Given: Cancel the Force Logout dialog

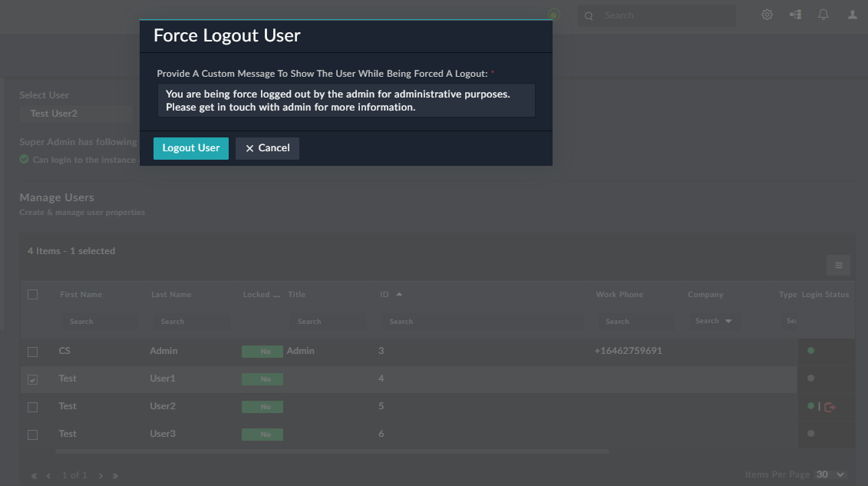Looking at the screenshot, I should [x=267, y=148].
